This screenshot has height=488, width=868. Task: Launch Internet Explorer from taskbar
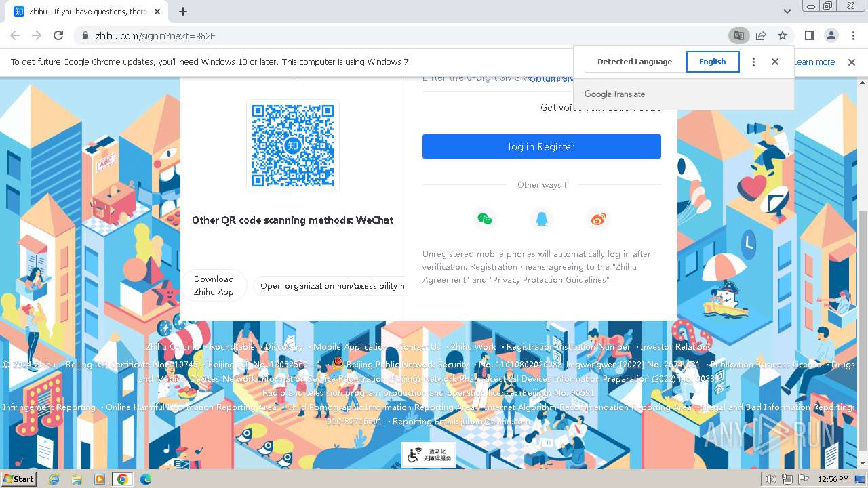point(54,479)
